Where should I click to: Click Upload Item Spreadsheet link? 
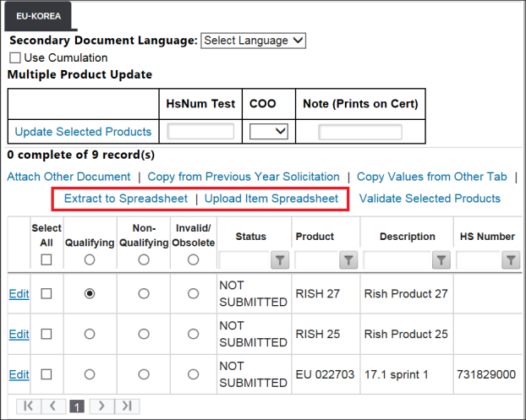tap(271, 199)
